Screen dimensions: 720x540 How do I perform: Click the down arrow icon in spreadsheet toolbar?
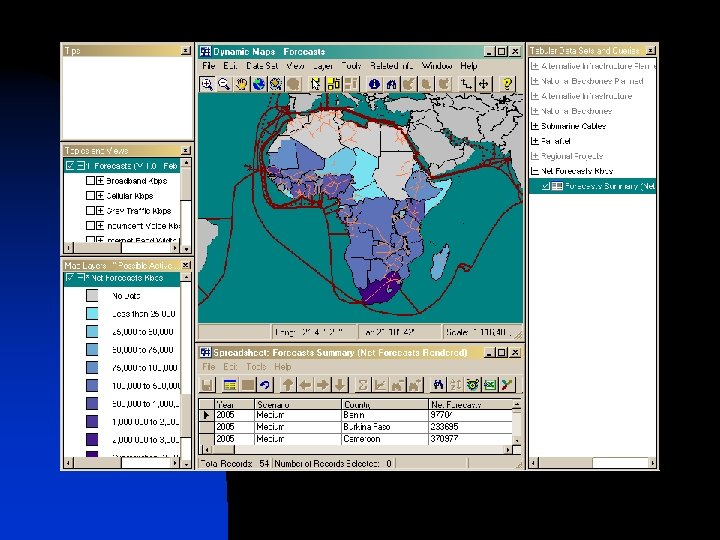(x=340, y=385)
